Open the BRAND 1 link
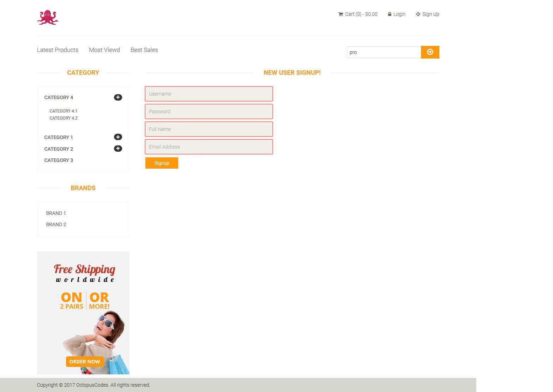Viewport: 553px width, 392px height. (56, 213)
